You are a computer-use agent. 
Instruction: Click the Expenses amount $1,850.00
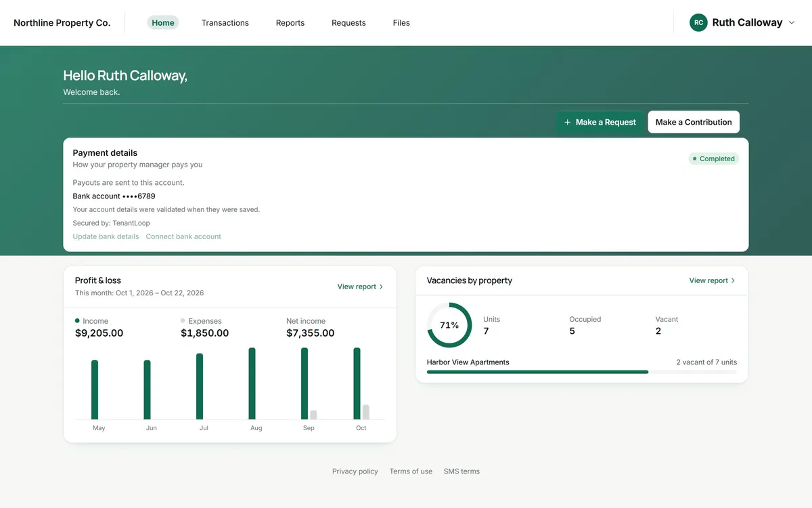pos(205,333)
